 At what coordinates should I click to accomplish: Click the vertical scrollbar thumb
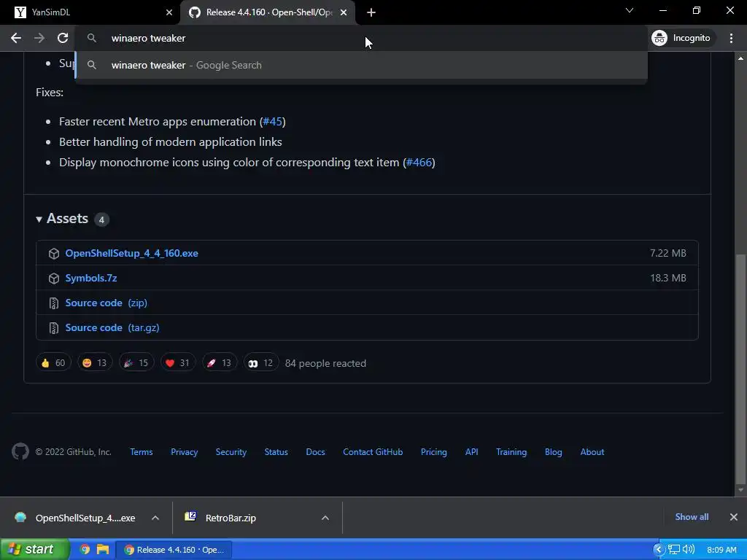(740, 368)
